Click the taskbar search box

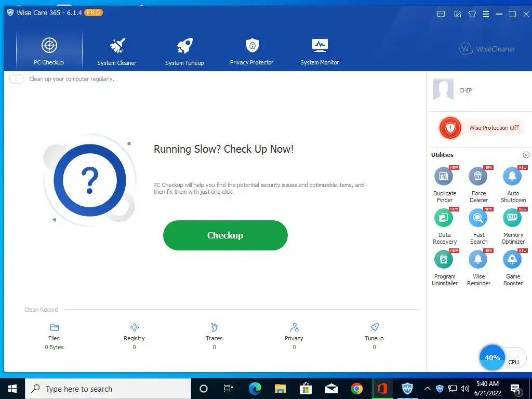(x=108, y=389)
